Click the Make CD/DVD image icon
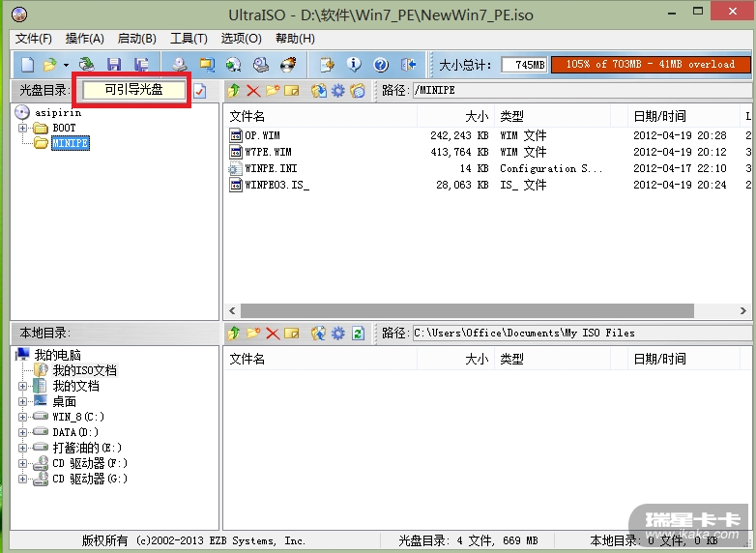Image resolution: width=756 pixels, height=553 pixels. point(180,64)
